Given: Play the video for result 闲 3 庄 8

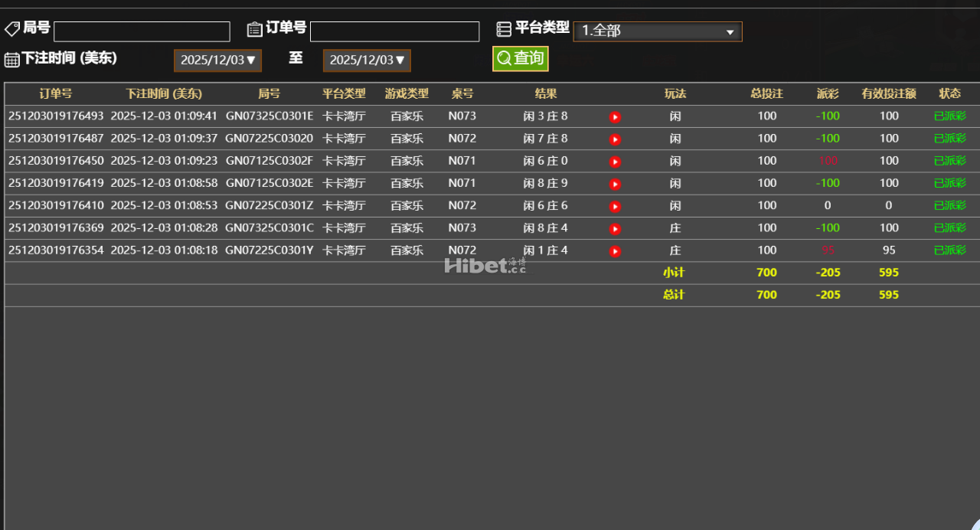Looking at the screenshot, I should point(615,116).
